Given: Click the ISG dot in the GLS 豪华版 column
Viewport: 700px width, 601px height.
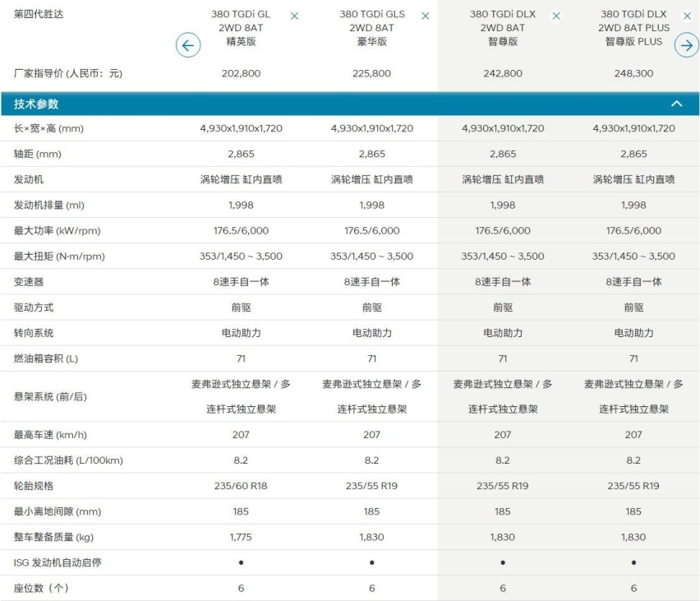Looking at the screenshot, I should click(372, 562).
